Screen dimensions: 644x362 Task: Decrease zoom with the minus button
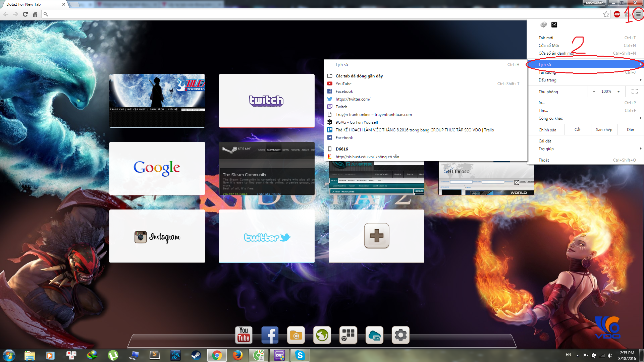click(x=594, y=92)
